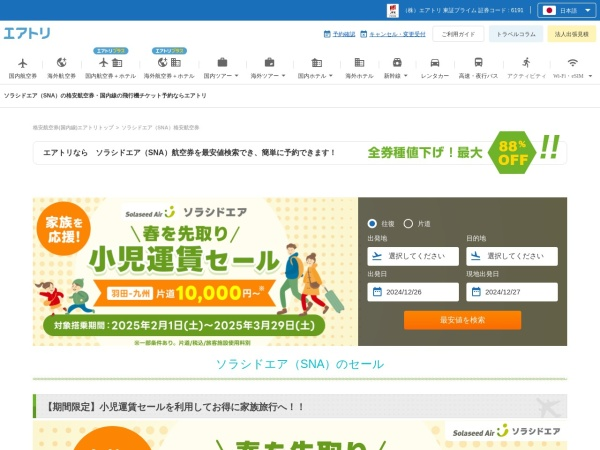The image size is (600, 450).
Task: Open 目的地 選択してください selector
Action: coord(512,256)
